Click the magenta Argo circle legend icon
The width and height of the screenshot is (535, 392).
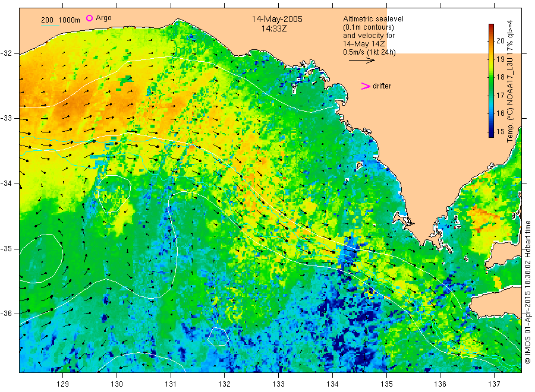click(89, 18)
